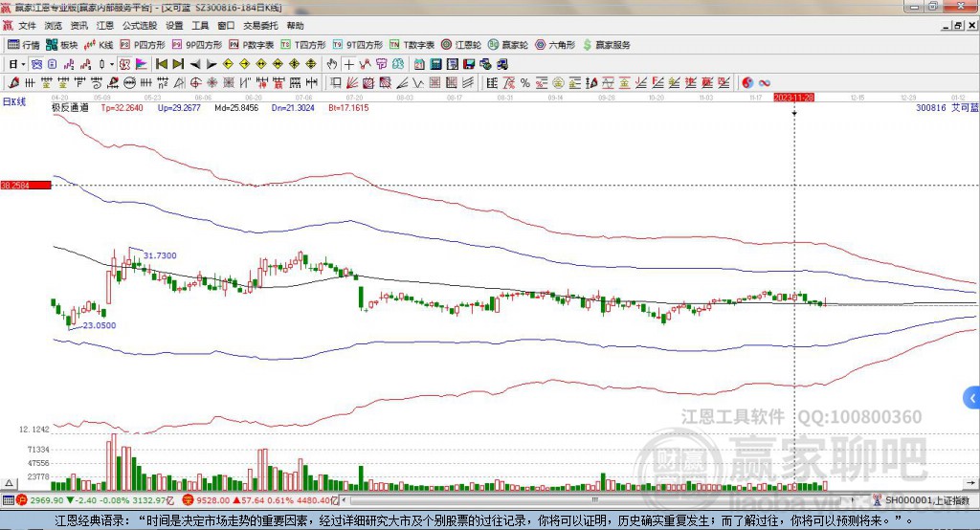Click the rectangle box drawing icon
Image resolution: width=980 pixels, height=530 pixels.
[336, 82]
